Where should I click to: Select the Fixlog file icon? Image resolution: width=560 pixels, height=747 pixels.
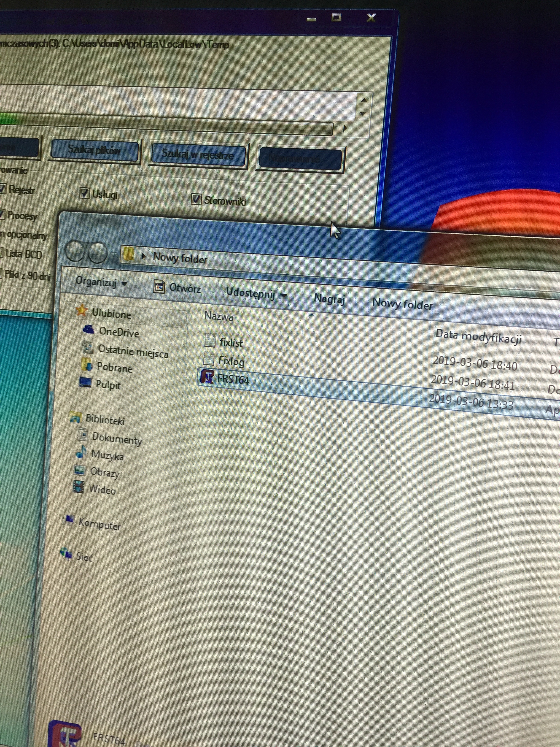pos(209,358)
